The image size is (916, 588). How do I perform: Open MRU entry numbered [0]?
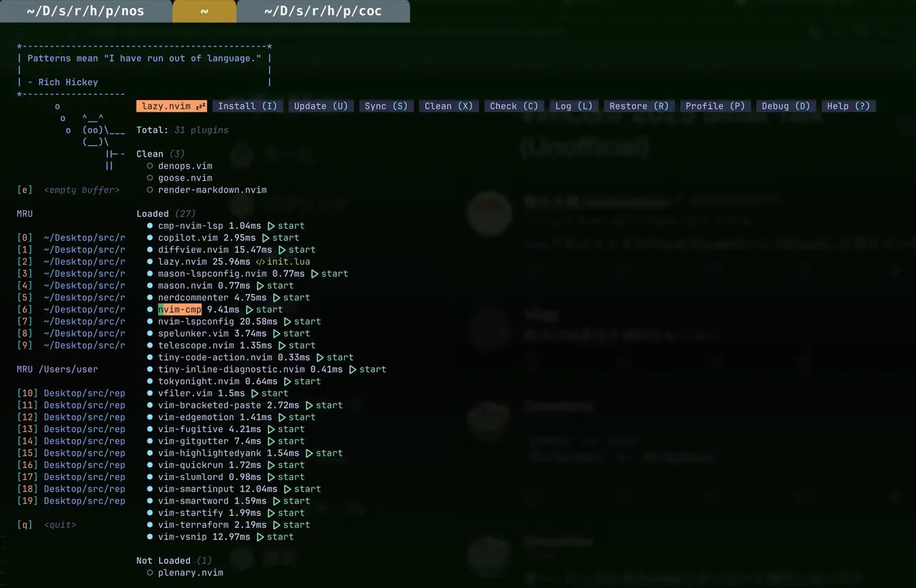(x=84, y=237)
